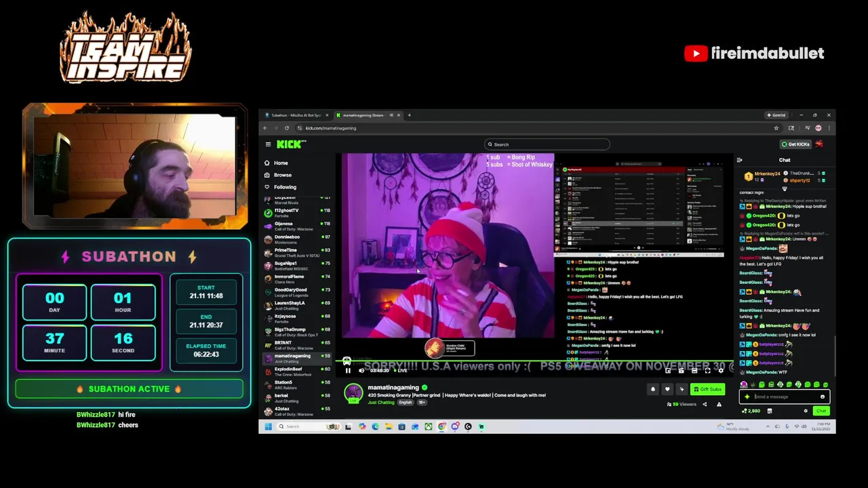
Task: Open the Windows Start menu
Action: tap(268, 426)
